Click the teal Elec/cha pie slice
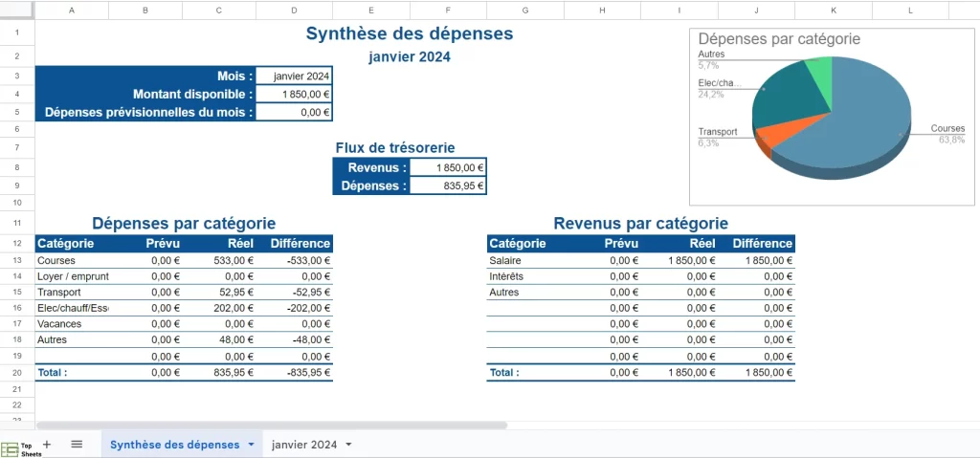The image size is (980, 458). point(791,98)
